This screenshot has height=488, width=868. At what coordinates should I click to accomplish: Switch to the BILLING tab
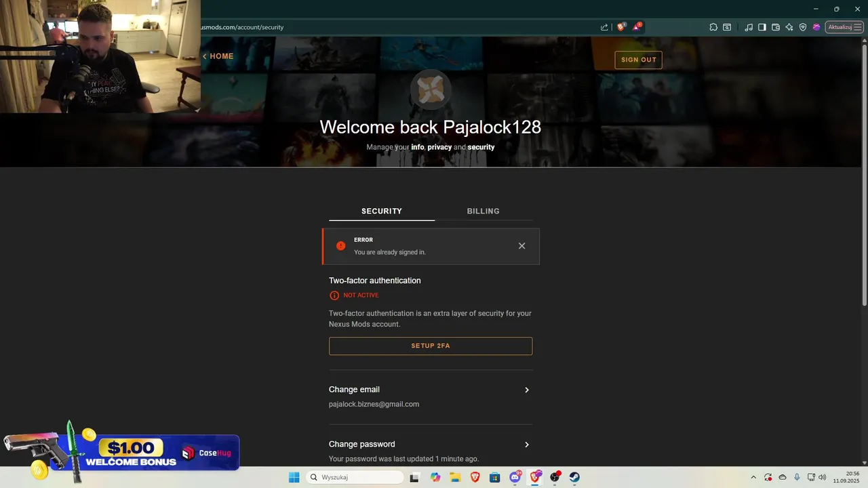point(484,211)
